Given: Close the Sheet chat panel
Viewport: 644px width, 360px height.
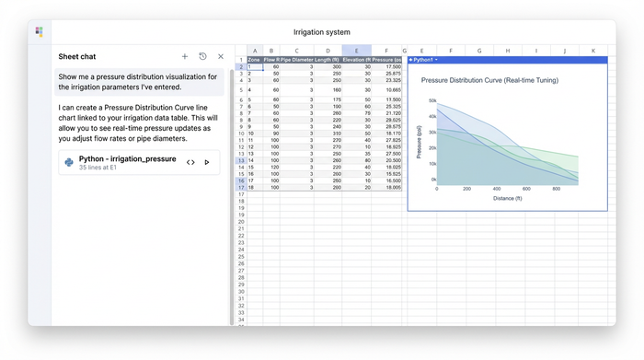Looking at the screenshot, I should point(221,57).
